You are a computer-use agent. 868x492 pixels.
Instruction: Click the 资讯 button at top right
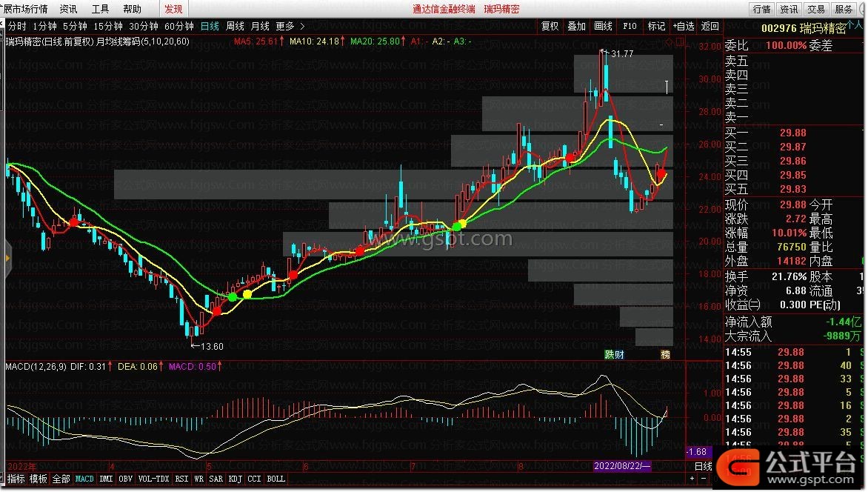point(789,9)
